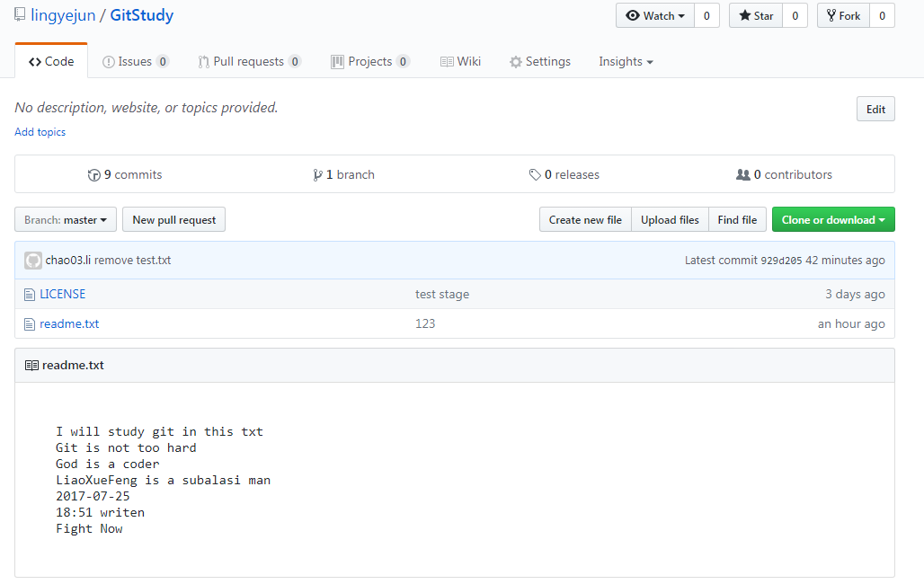Open the Projects tab

[x=370, y=62]
